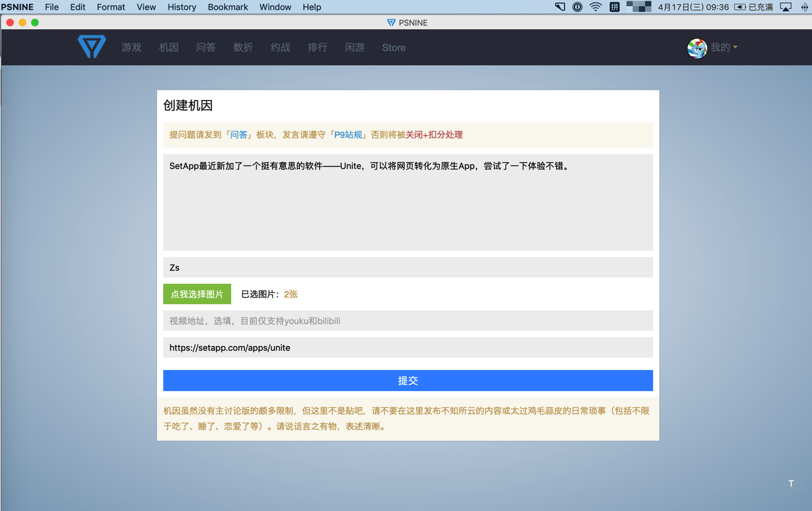812x511 pixels.
Task: Open the Format menu
Action: 111,7
